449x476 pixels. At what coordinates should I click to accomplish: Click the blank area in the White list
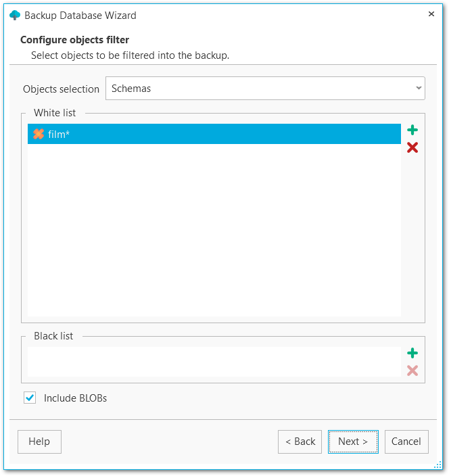[214, 230]
